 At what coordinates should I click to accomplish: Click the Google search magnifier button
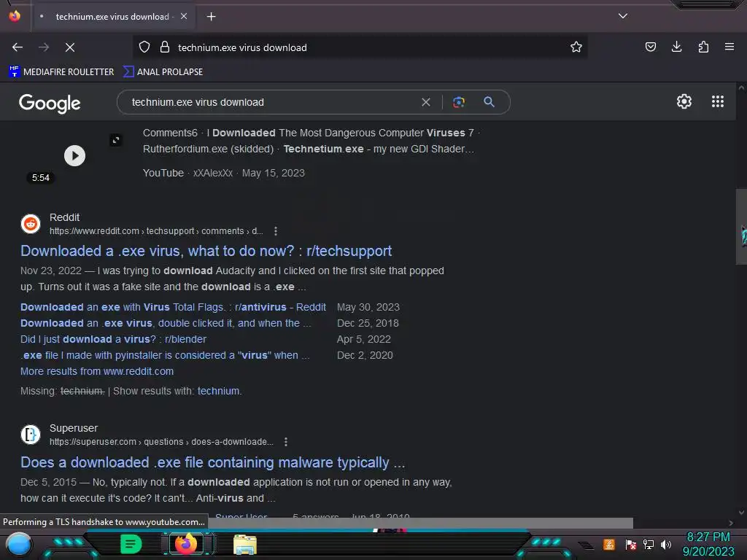(x=489, y=102)
